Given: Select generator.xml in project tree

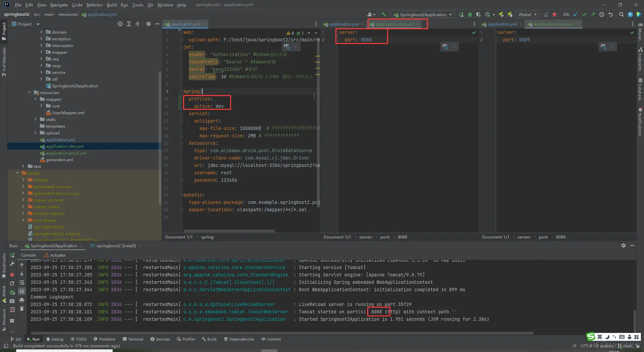Looking at the screenshot, I should 59,160.
